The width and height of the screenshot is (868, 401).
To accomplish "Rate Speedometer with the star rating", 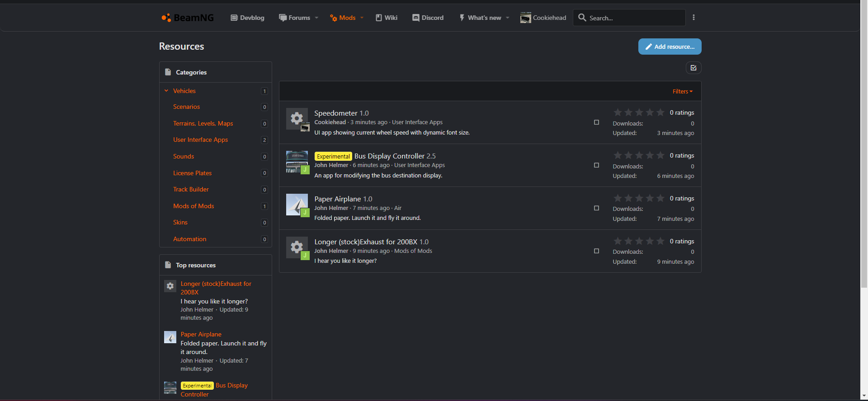I will point(639,112).
